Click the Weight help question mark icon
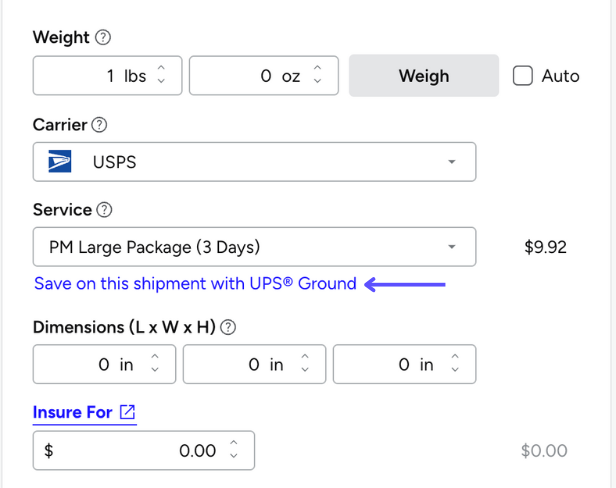 [x=103, y=38]
